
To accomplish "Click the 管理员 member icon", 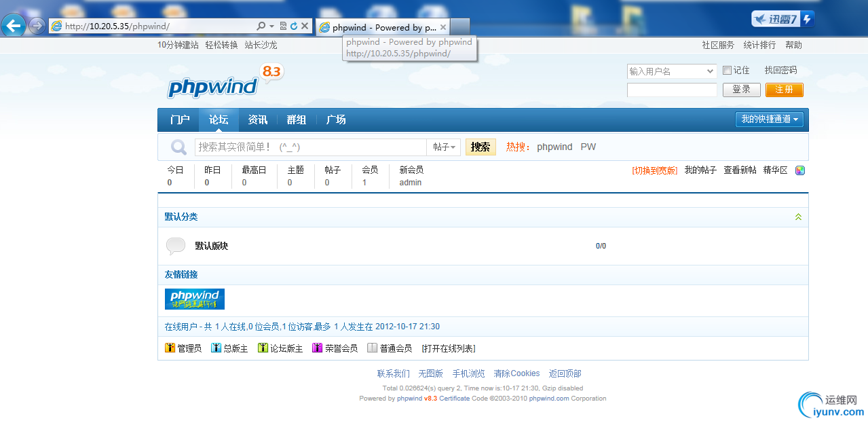I will [170, 348].
